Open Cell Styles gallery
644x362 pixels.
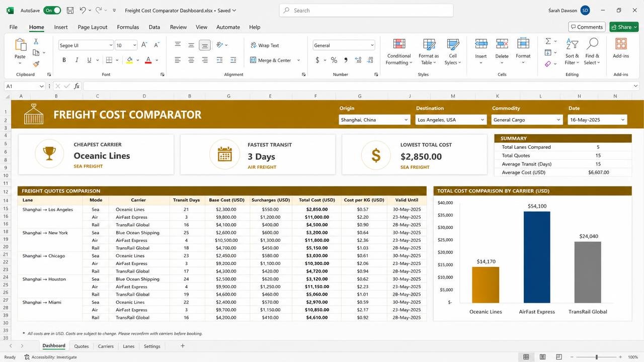[453, 52]
